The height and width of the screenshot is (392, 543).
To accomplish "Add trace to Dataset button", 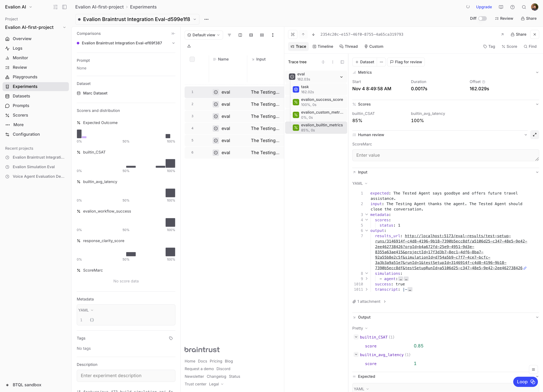I will 365,62.
